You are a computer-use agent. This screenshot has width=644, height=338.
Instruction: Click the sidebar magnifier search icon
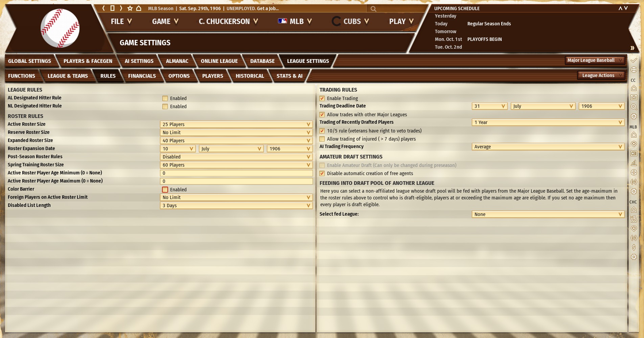[634, 107]
